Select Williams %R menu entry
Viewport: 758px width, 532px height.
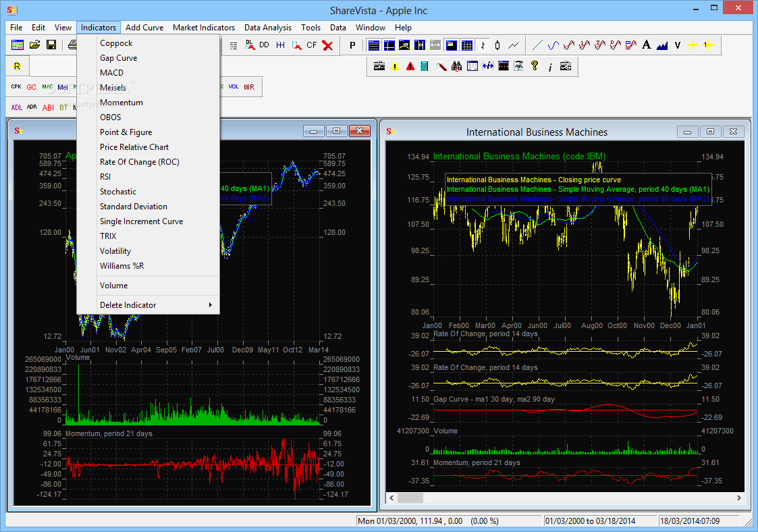[x=148, y=266]
